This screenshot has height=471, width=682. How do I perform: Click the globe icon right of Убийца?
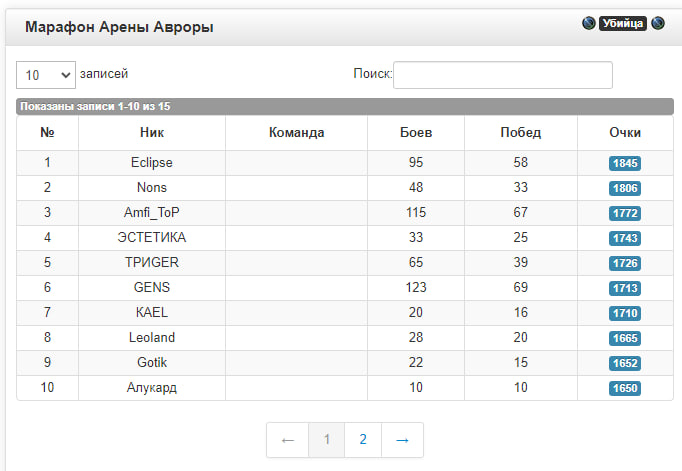(658, 23)
